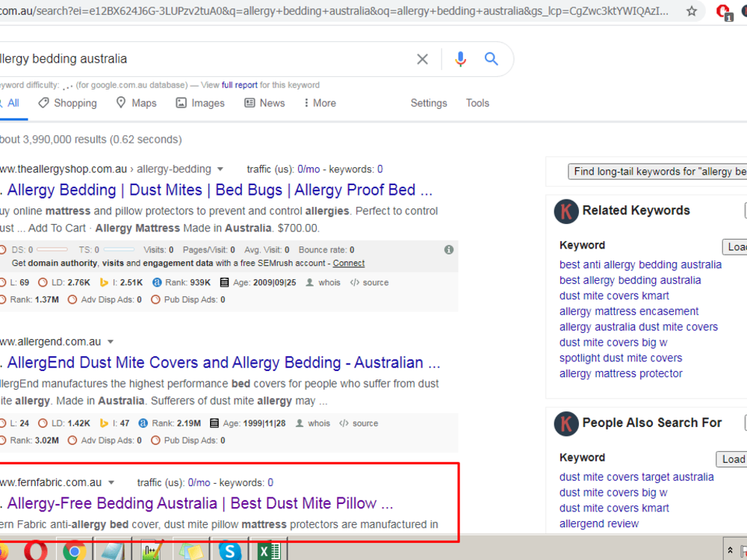Image resolution: width=747 pixels, height=560 pixels.
Task: Click the browser address bar URL
Action: 333,11
